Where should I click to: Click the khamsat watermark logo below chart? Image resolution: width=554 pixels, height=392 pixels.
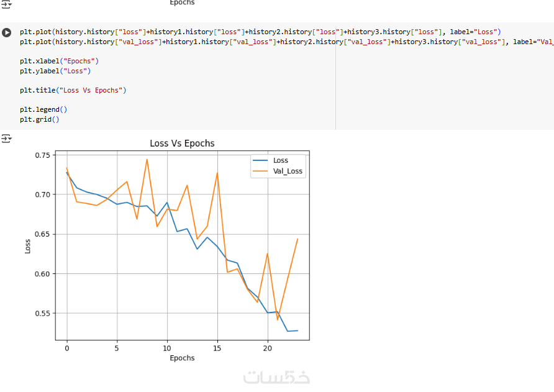click(x=276, y=376)
